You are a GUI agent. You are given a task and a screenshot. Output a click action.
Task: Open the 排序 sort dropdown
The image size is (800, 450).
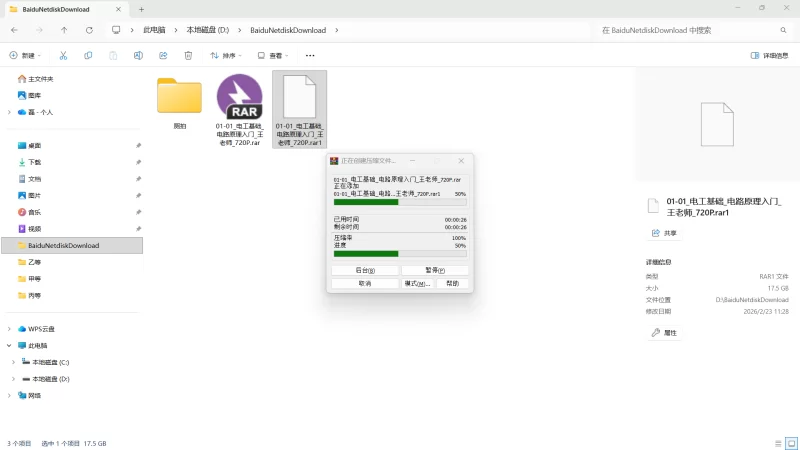pos(226,56)
